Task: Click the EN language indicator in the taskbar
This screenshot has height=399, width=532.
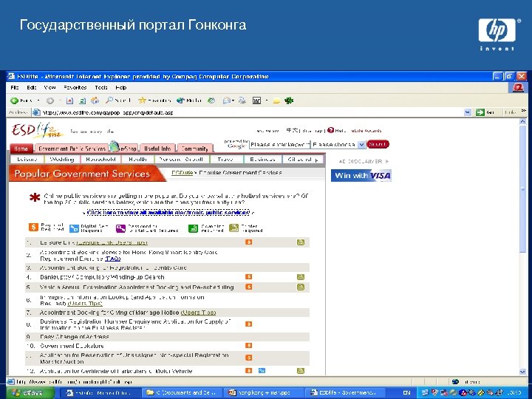Action: pos(406,393)
